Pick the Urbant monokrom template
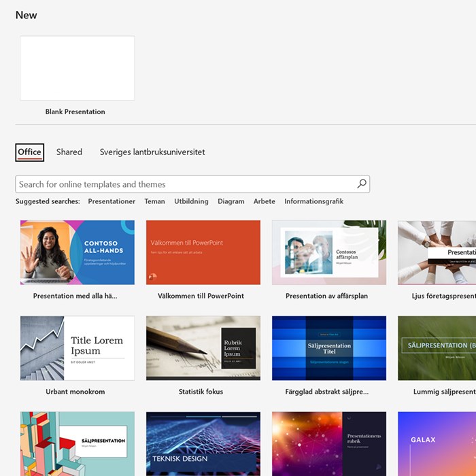Image resolution: width=476 pixels, height=476 pixels. tap(77, 348)
